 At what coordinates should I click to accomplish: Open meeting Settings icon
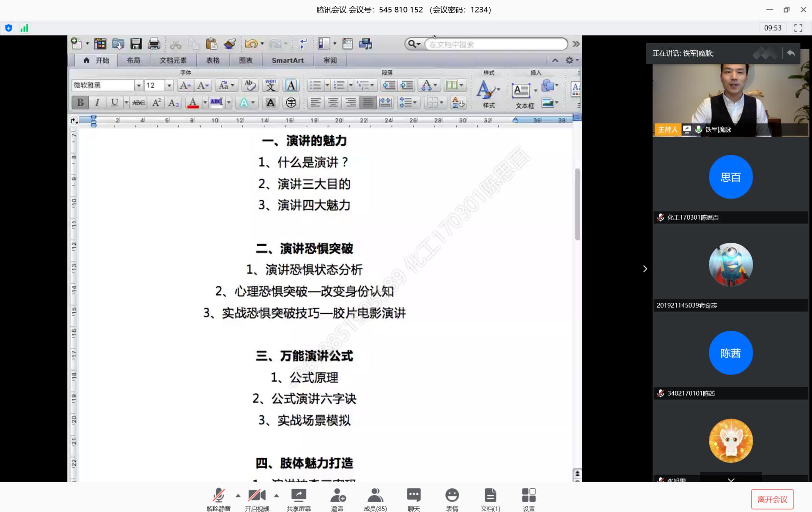[528, 495]
